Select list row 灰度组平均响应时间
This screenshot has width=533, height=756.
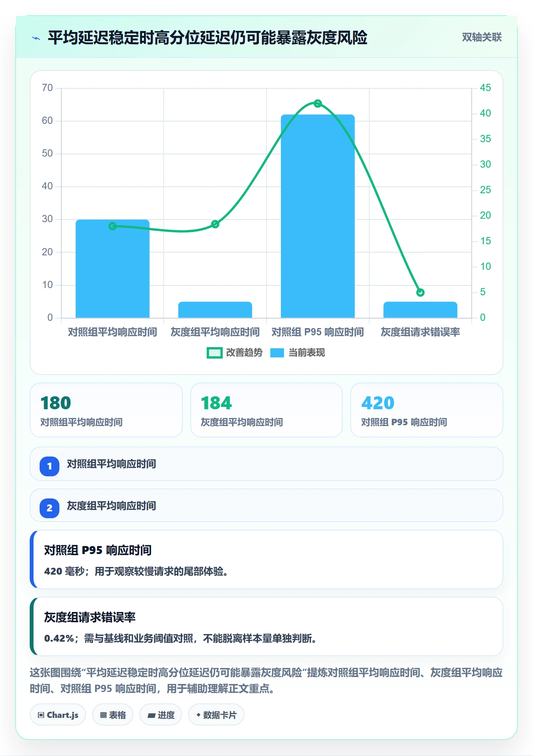(x=266, y=506)
